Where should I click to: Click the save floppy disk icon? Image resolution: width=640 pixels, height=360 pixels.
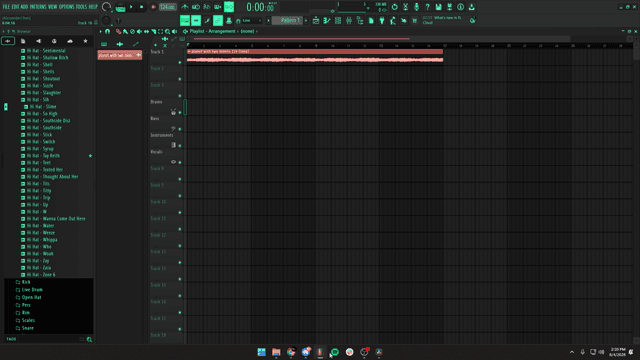(x=438, y=7)
